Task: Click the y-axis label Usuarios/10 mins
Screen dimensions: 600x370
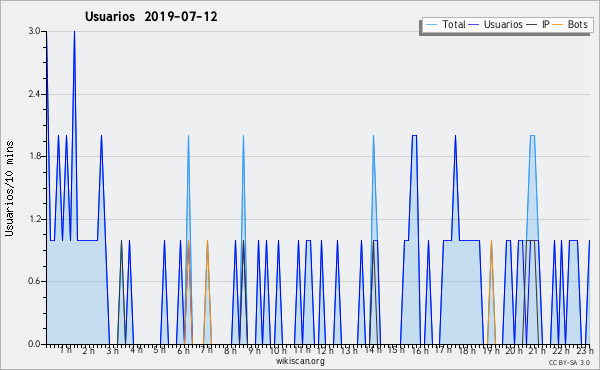Action: pyautogui.click(x=9, y=189)
